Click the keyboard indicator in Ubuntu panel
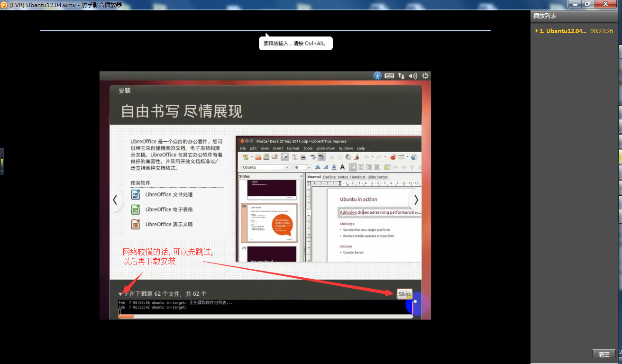Viewport: 622px width, 364px height. click(389, 75)
